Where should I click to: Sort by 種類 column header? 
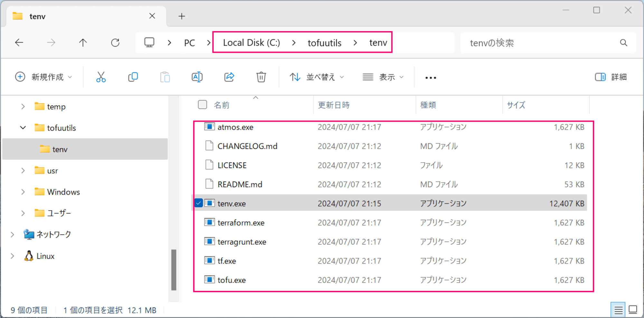(428, 105)
